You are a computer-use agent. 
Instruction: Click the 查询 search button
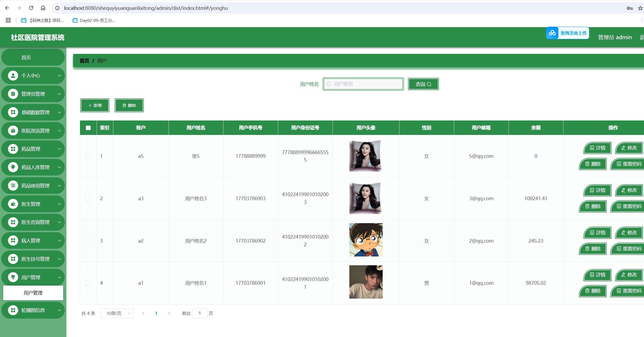click(423, 84)
